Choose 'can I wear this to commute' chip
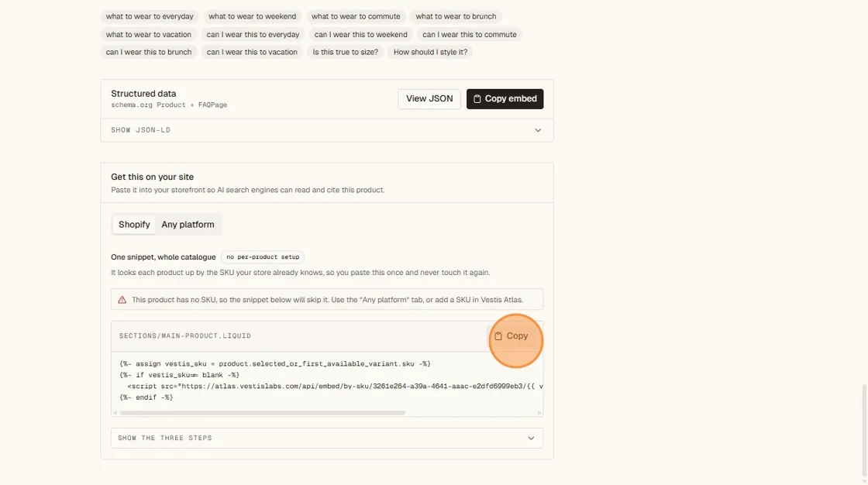 click(x=470, y=34)
